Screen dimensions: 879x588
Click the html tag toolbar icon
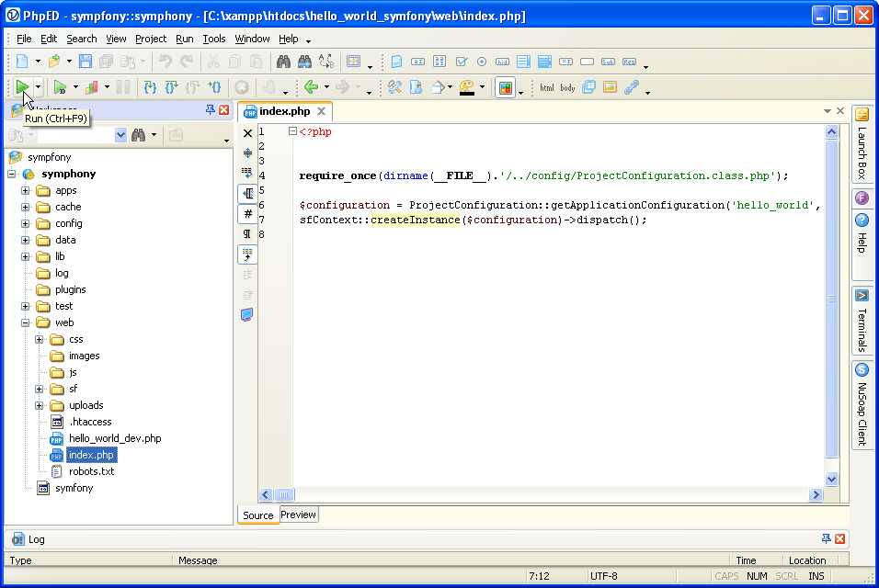click(x=547, y=88)
